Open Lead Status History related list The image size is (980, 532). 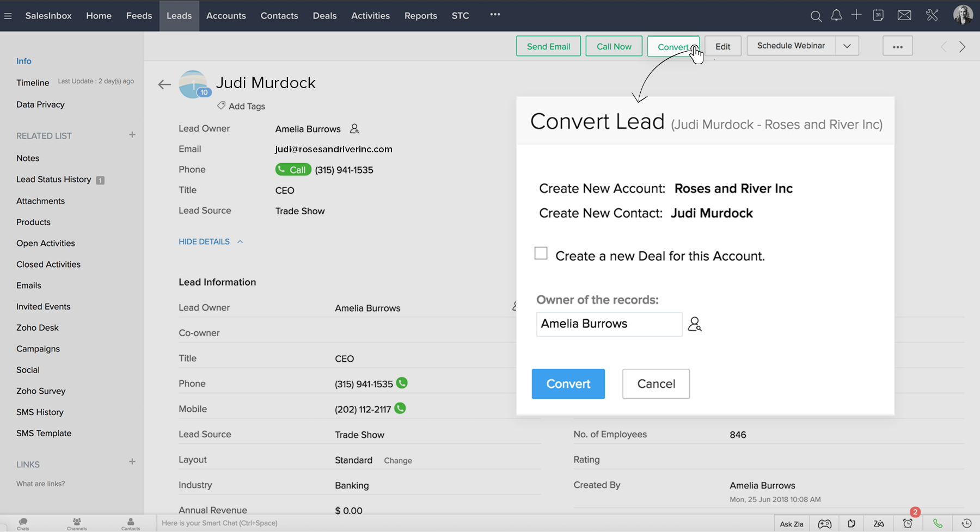pyautogui.click(x=54, y=180)
